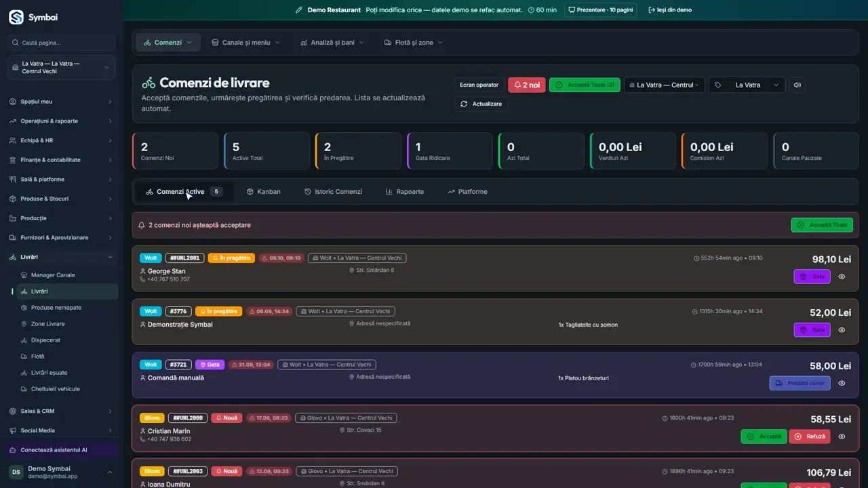This screenshot has height=488, width=868.
Task: Accept Cristian Marin's Glovo order
Action: click(x=764, y=436)
